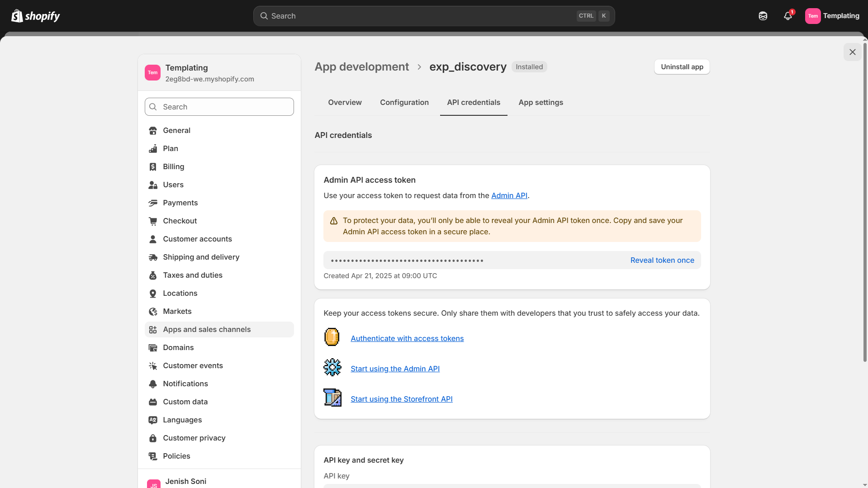The height and width of the screenshot is (488, 868).
Task: Select the API credentials tab
Action: pos(474,103)
